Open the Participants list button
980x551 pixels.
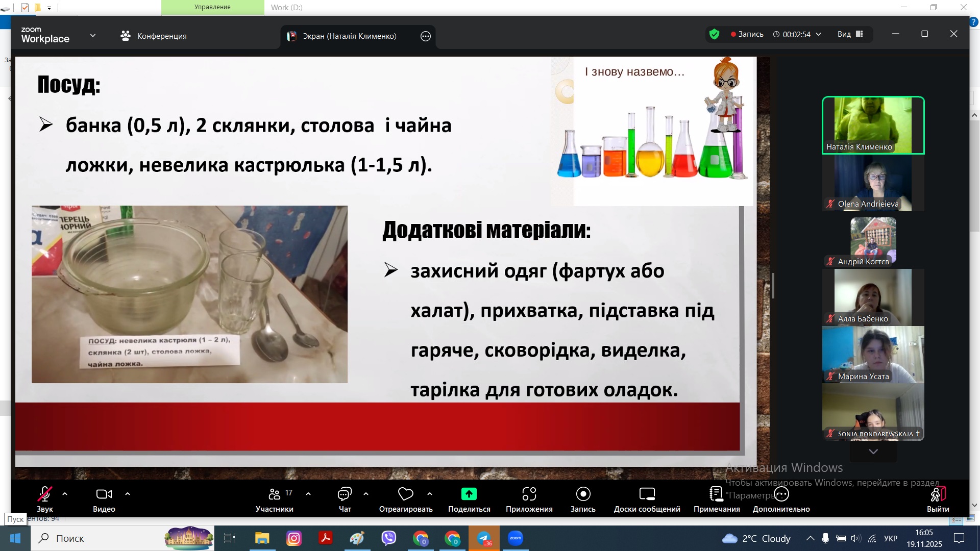tap(275, 494)
